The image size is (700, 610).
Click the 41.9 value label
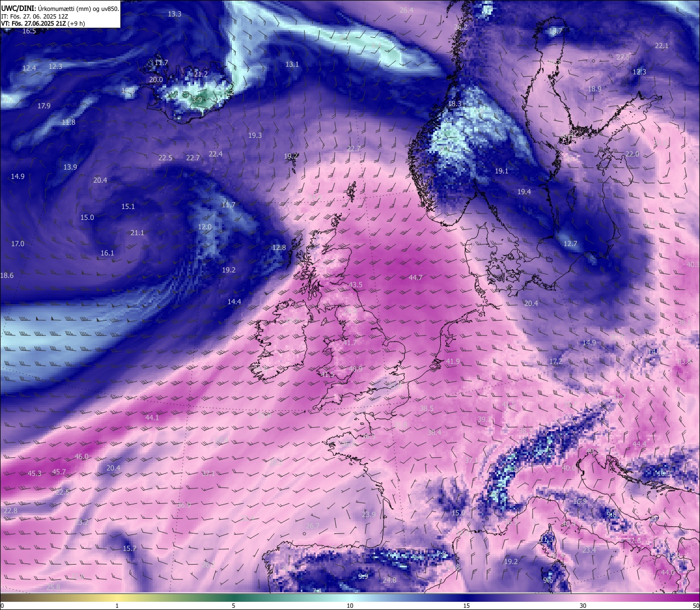[453, 362]
